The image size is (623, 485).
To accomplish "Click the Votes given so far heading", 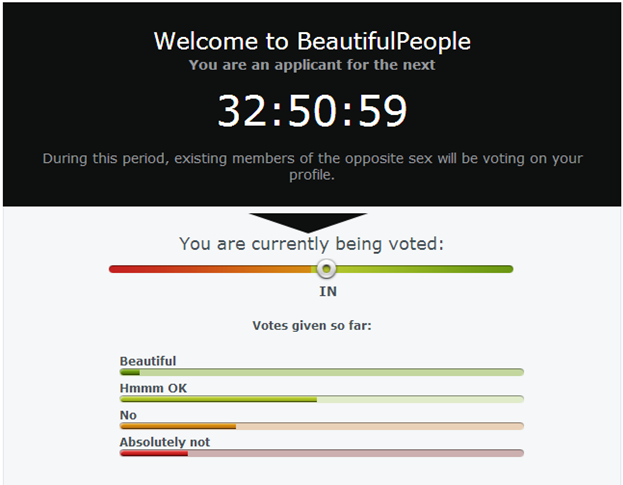I will pyautogui.click(x=312, y=326).
